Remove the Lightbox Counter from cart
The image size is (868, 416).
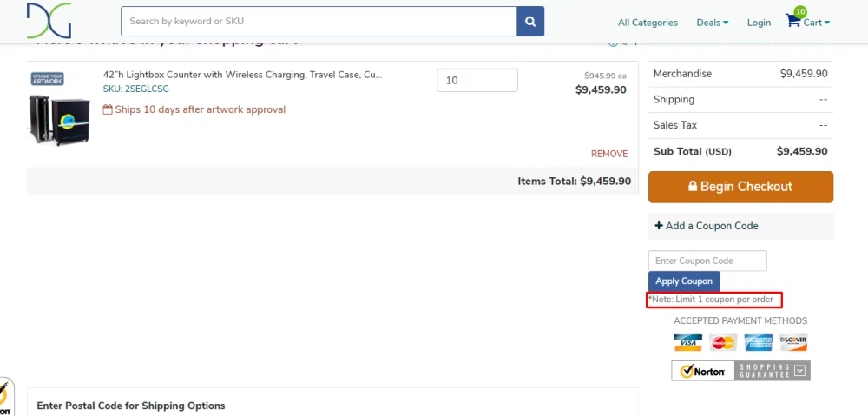pyautogui.click(x=609, y=154)
